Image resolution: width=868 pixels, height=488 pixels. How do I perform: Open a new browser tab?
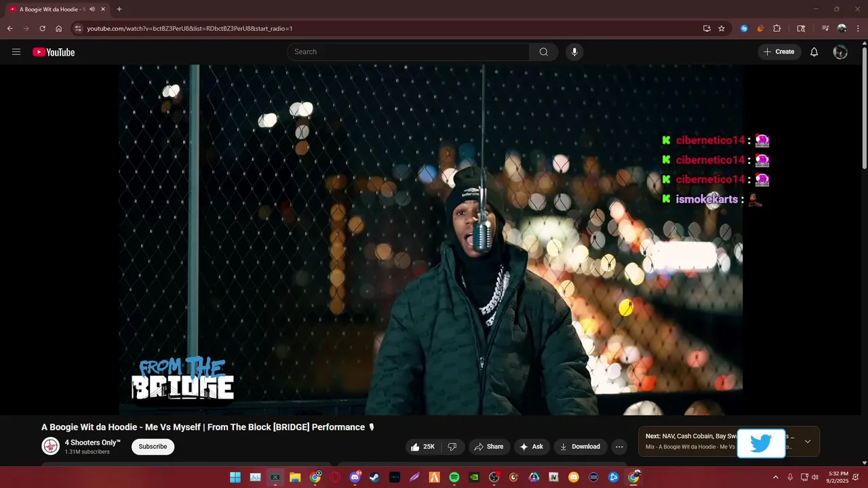[119, 9]
